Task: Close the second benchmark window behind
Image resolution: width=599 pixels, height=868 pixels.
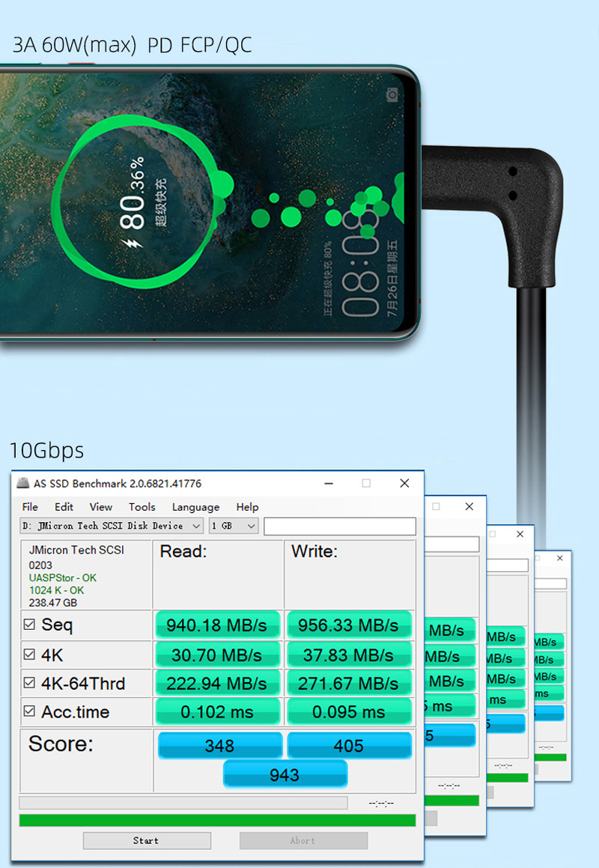Action: point(469,507)
